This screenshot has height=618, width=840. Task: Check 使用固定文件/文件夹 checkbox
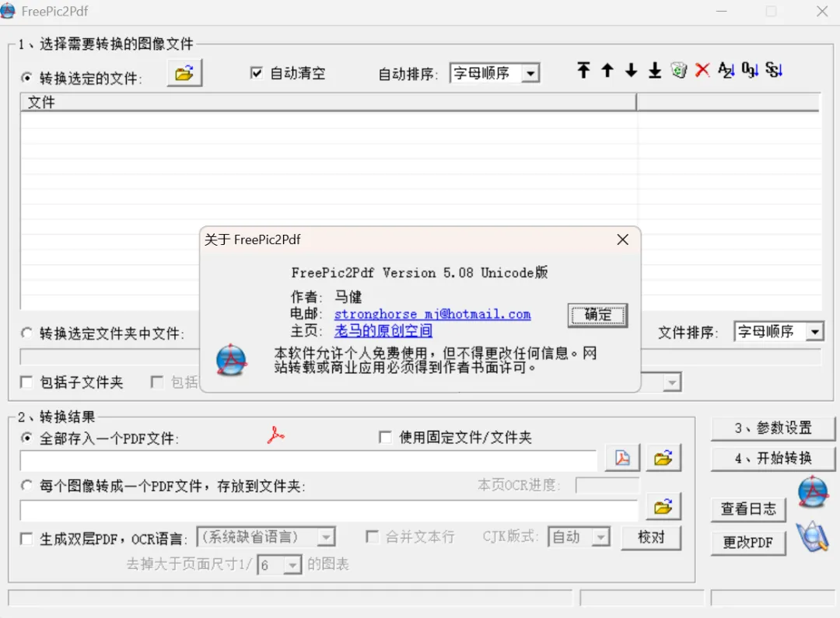pyautogui.click(x=385, y=437)
